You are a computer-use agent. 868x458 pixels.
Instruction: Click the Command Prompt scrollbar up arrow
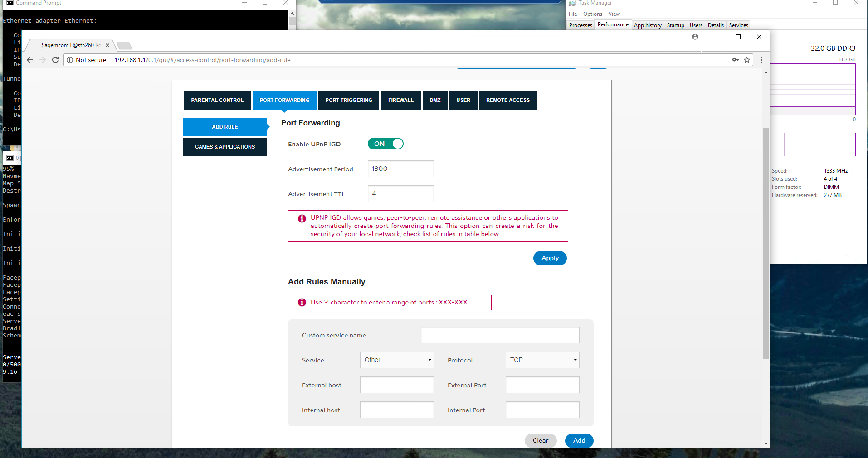(x=292, y=14)
